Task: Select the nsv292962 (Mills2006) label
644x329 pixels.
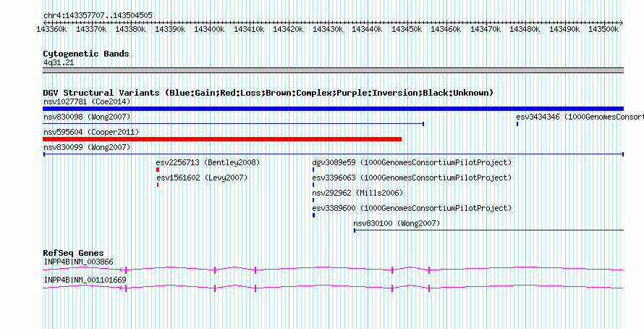Action: [357, 193]
